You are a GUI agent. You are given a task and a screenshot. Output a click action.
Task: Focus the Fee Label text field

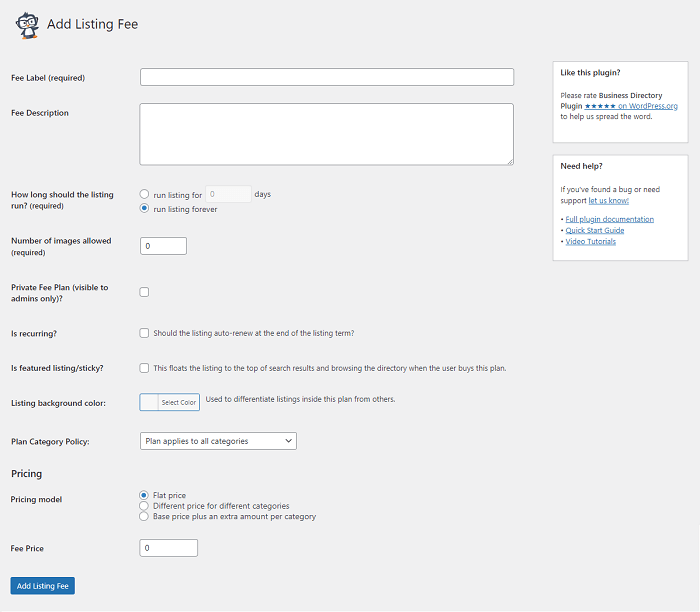[x=327, y=77]
